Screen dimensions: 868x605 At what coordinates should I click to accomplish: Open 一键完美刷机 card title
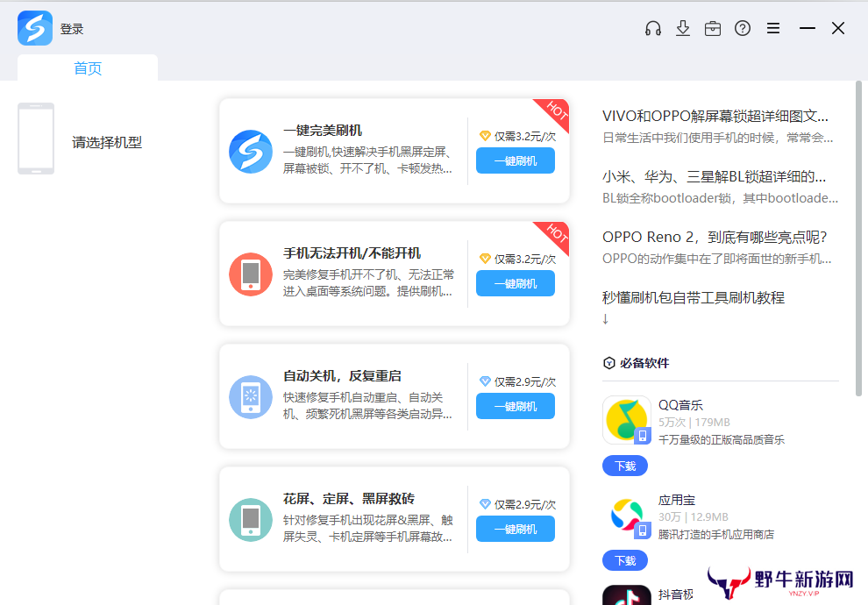tap(323, 130)
